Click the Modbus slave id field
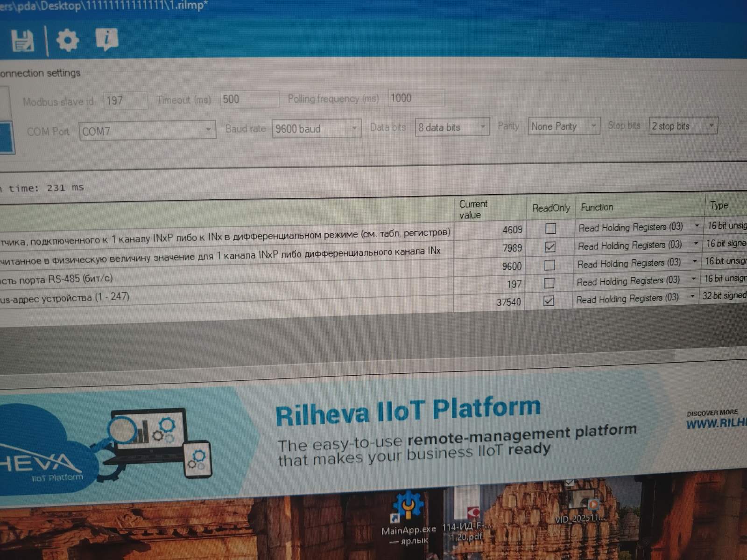 pyautogui.click(x=125, y=100)
